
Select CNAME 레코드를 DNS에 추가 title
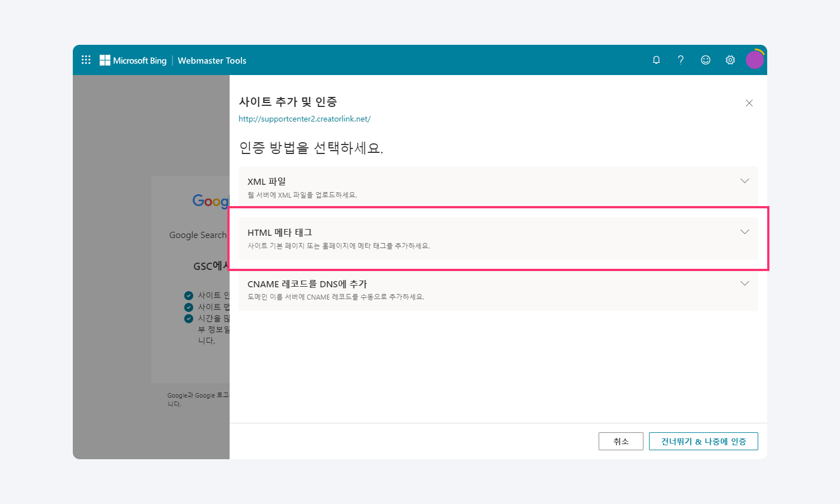point(307,284)
